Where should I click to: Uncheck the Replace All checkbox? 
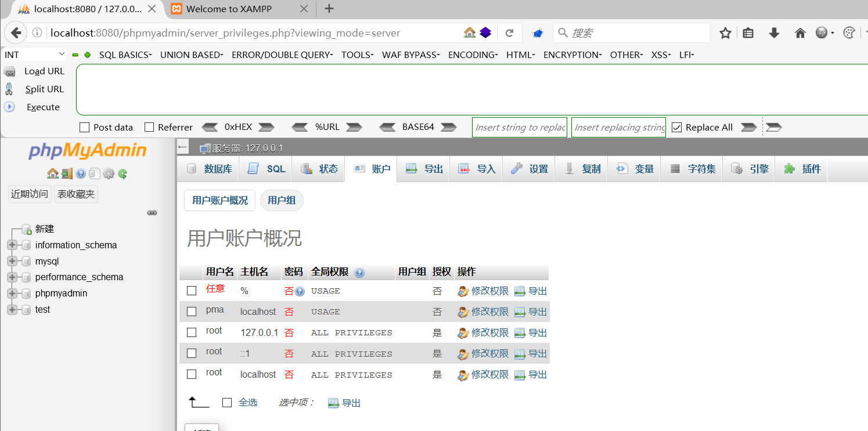pyautogui.click(x=676, y=127)
